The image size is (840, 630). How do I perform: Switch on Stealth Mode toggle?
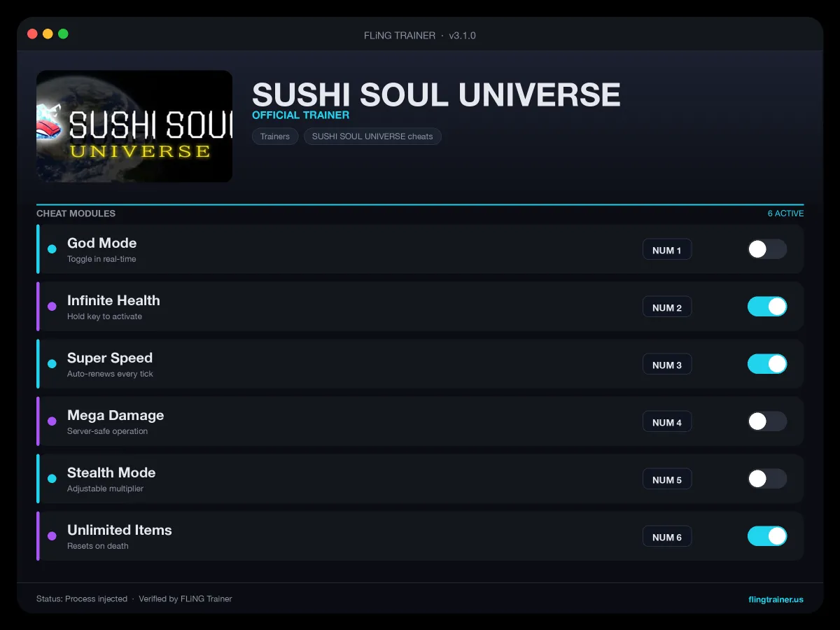(767, 479)
